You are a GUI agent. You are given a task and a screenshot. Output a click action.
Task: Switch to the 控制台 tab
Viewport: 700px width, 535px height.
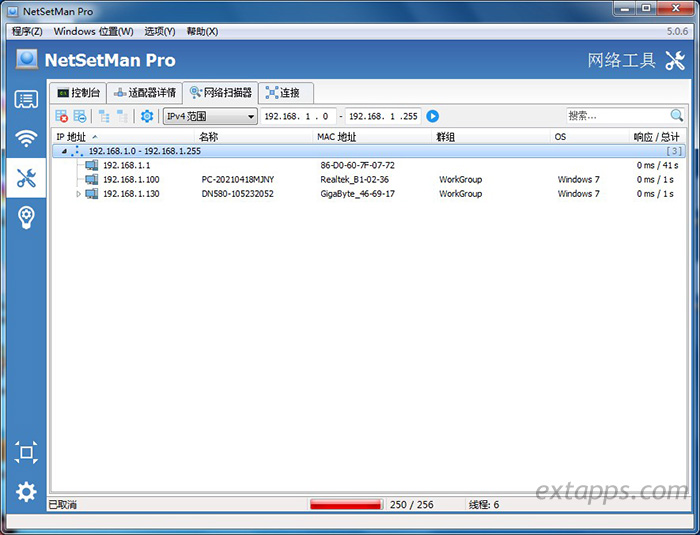point(78,93)
